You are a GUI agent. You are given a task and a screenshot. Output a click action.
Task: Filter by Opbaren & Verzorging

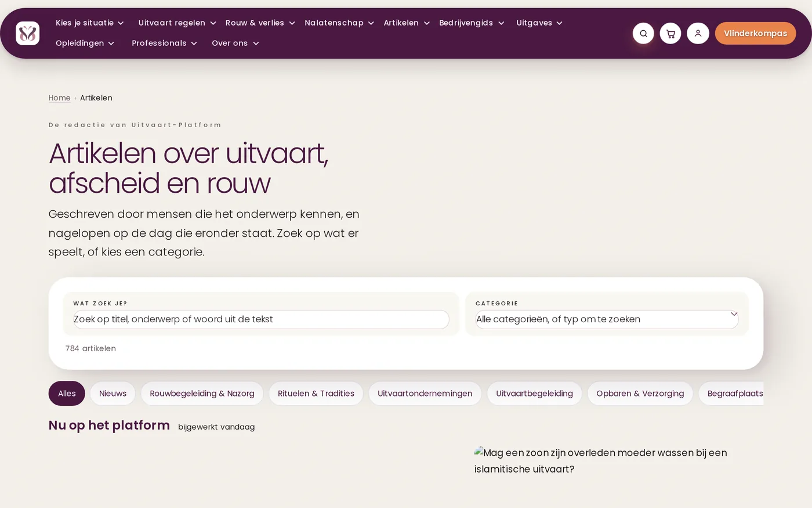click(x=640, y=394)
